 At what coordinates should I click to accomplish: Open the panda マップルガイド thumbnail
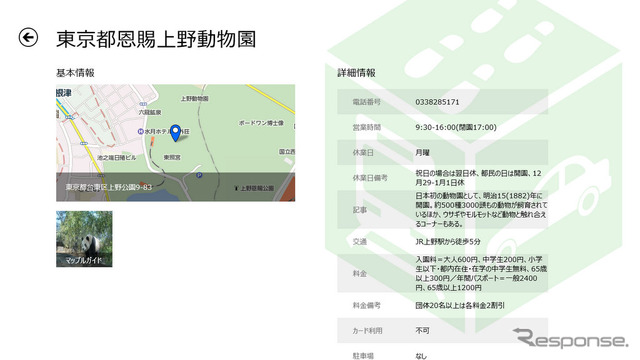click(84, 239)
